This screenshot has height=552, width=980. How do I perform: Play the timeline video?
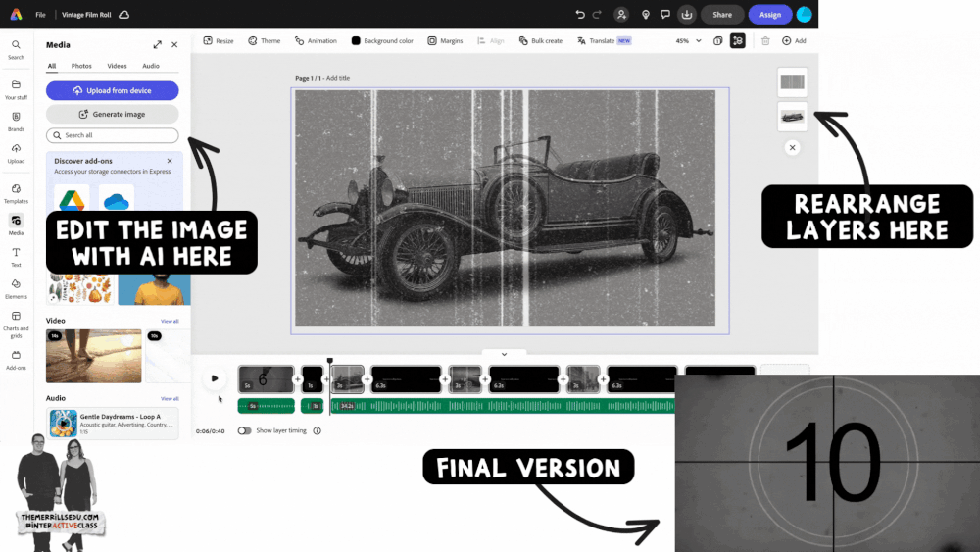click(x=215, y=378)
